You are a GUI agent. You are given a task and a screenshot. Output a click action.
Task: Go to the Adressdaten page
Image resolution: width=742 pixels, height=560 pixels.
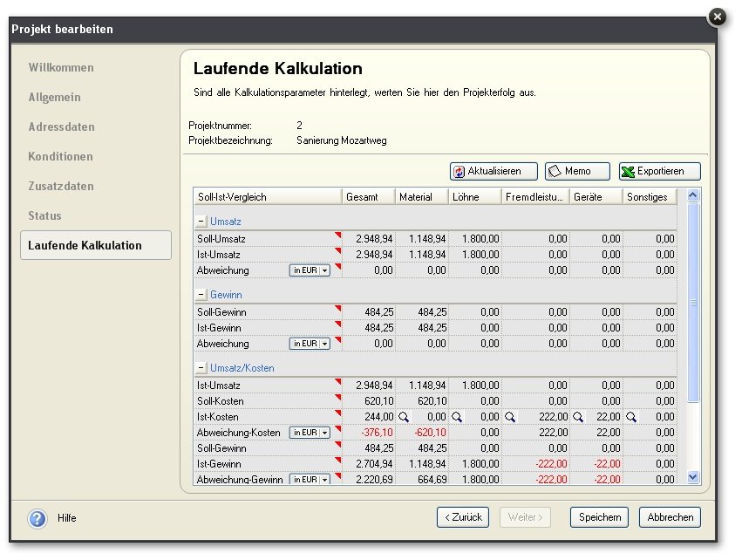pyautogui.click(x=61, y=127)
